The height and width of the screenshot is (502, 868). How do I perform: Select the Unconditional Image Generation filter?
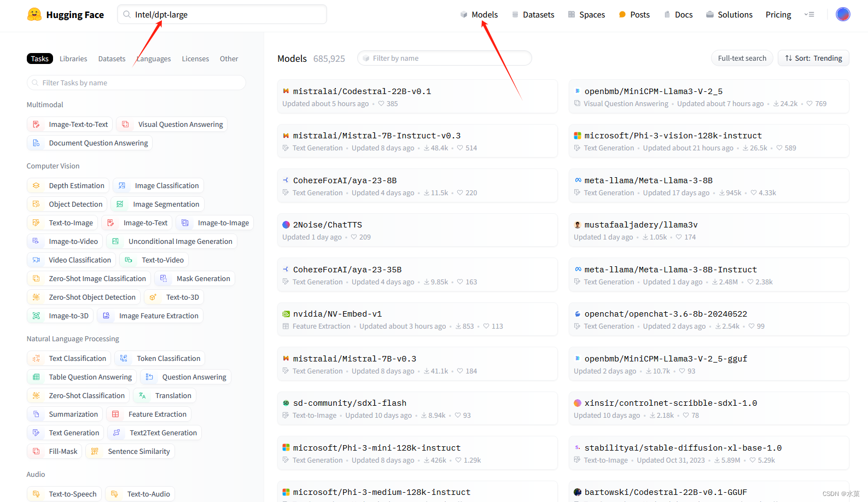(x=172, y=241)
